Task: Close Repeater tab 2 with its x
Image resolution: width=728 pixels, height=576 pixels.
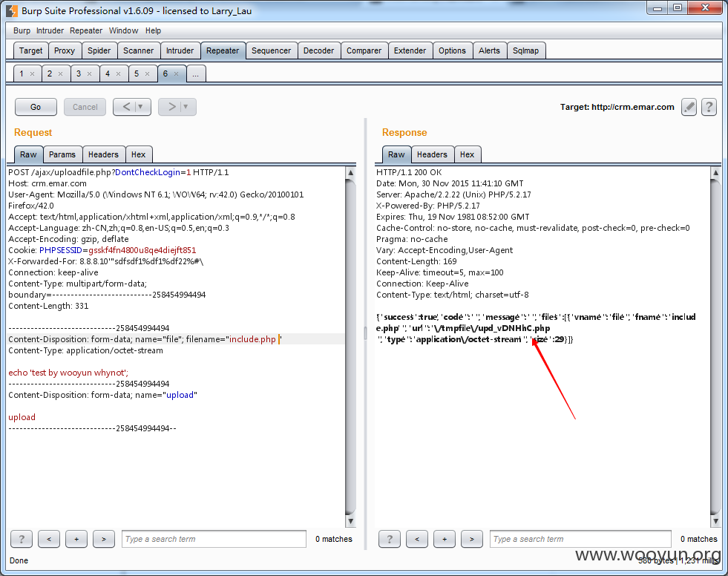Action: [x=60, y=74]
